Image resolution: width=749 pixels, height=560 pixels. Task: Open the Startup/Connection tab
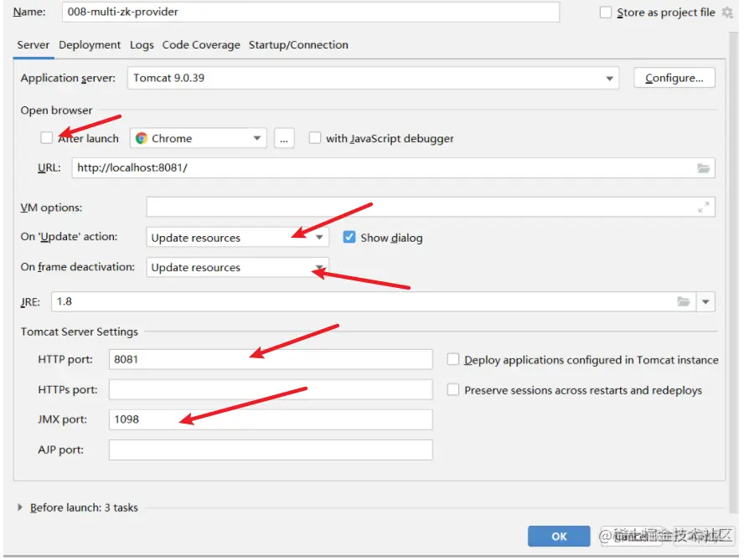point(298,45)
